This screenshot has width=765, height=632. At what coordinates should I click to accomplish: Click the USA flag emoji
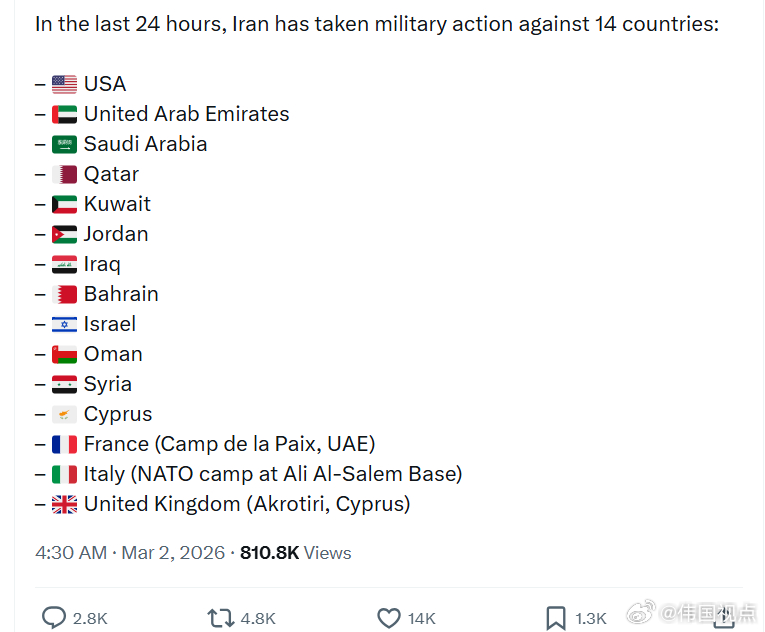point(64,85)
